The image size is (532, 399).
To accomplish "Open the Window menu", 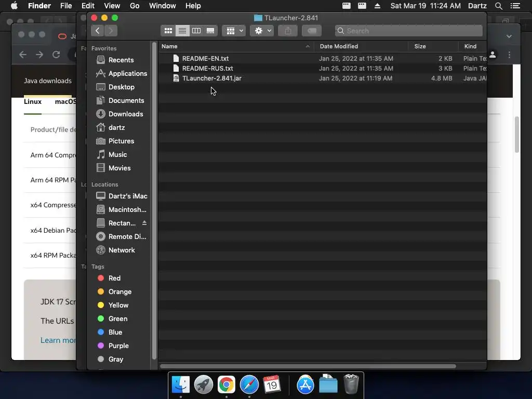I will 163,6.
